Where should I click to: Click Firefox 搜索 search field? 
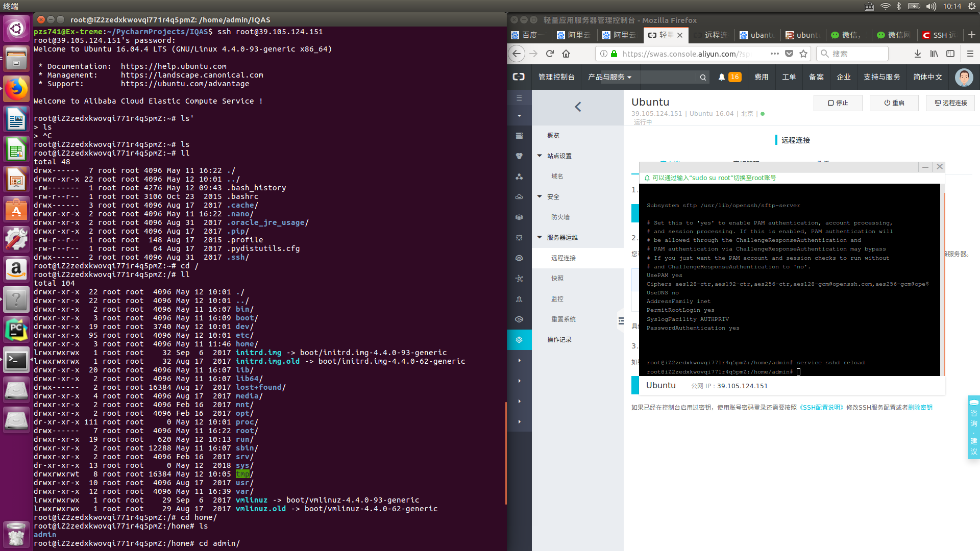(x=857, y=54)
